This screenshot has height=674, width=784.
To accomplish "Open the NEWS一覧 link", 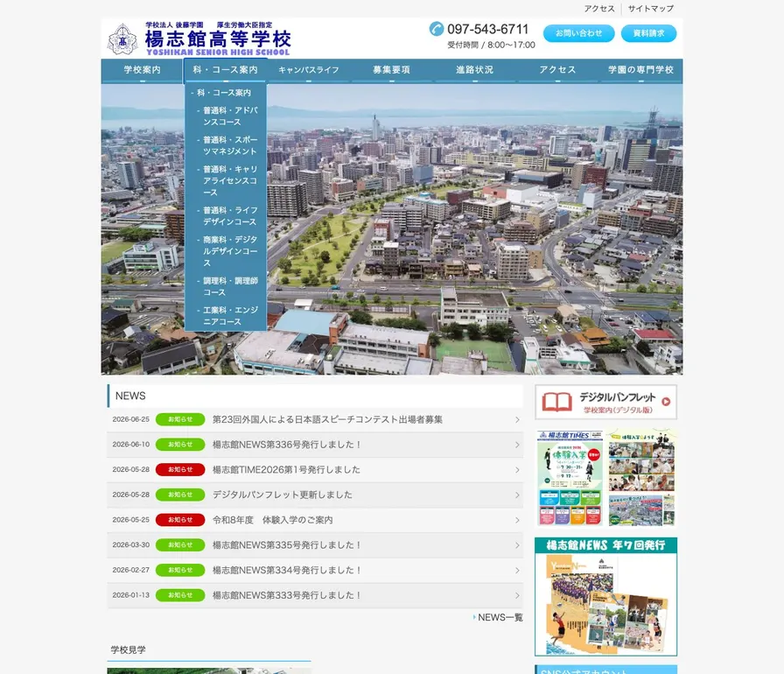I will click(498, 618).
